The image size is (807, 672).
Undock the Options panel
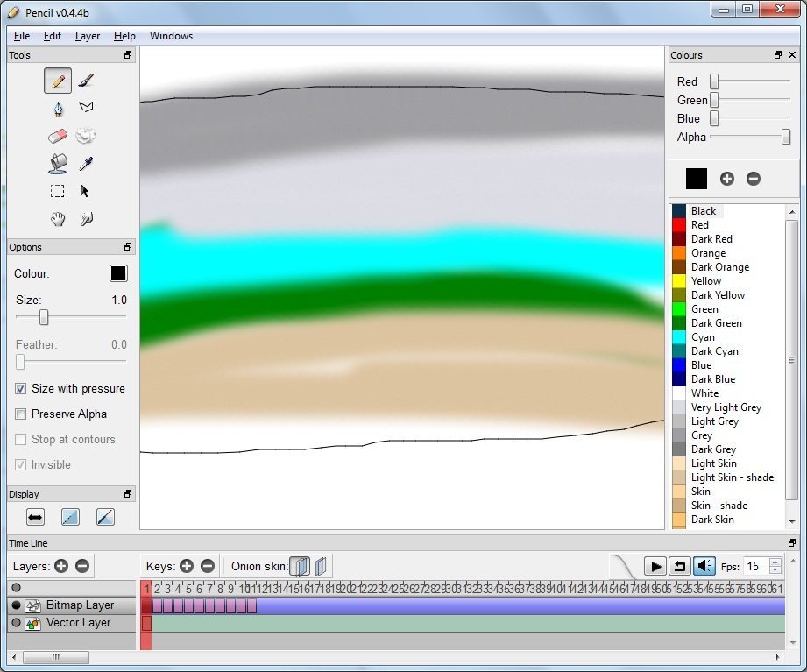(128, 247)
